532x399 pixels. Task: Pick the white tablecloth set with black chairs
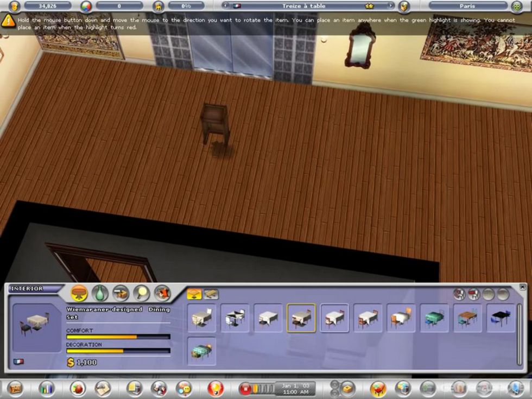[x=268, y=318]
